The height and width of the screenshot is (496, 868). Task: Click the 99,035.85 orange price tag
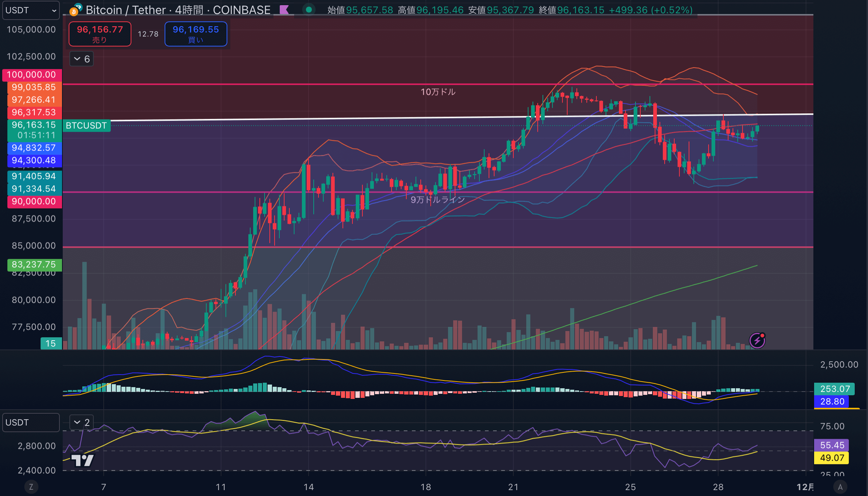(x=34, y=87)
